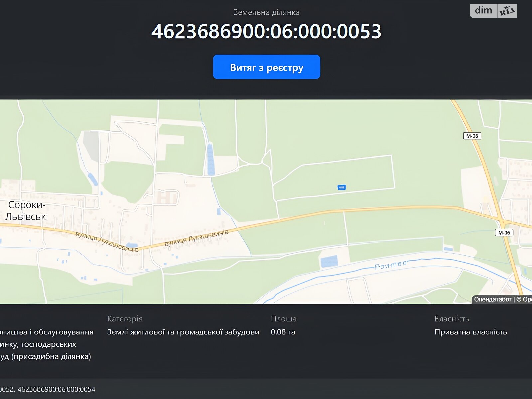Select the blue parcel marker on map
532x399 pixels.
coord(341,187)
